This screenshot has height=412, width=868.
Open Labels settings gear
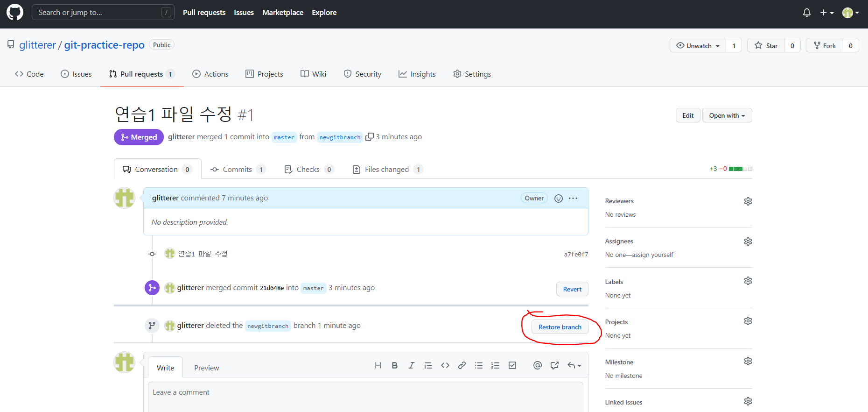pos(748,281)
